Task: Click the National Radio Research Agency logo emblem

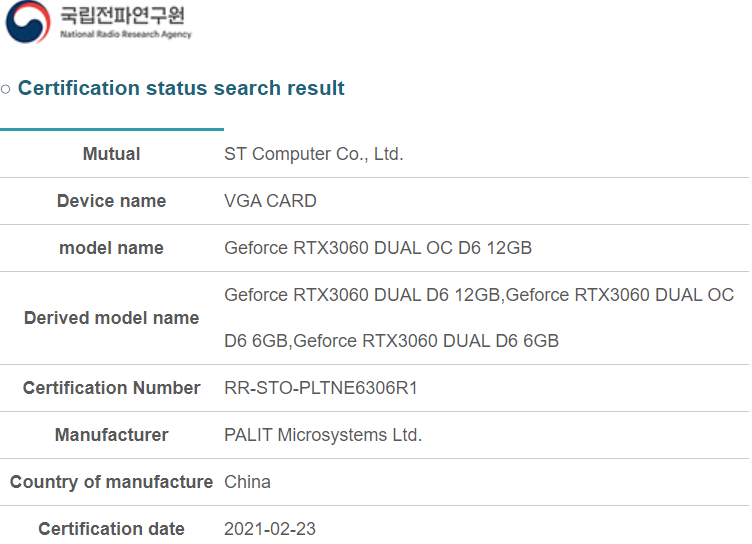Action: pos(27,22)
